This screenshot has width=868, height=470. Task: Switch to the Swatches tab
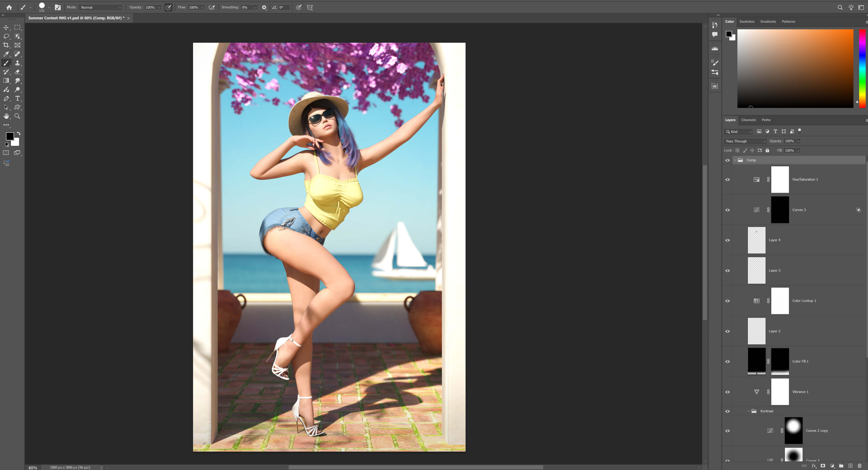pyautogui.click(x=747, y=21)
